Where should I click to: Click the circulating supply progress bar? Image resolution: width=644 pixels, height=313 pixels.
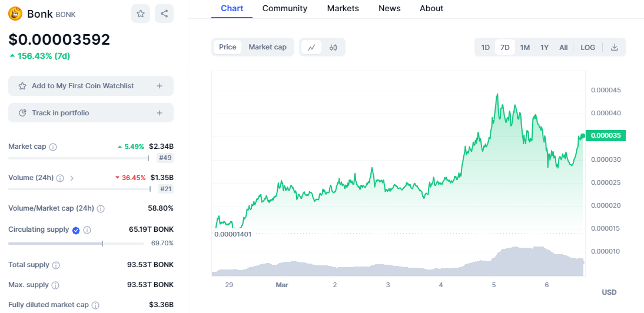(76, 243)
